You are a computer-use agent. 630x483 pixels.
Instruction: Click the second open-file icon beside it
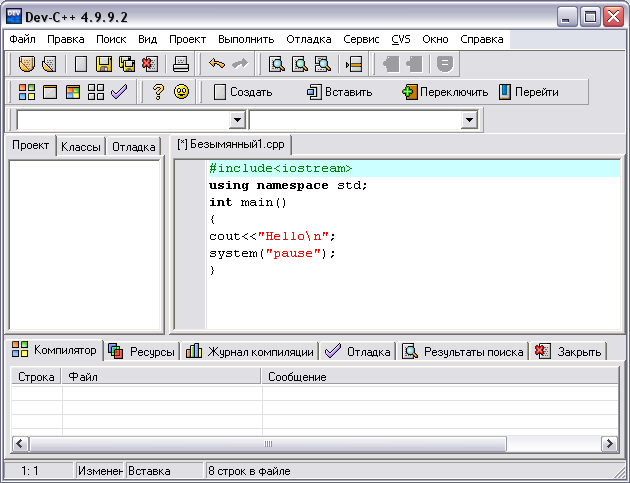pyautogui.click(x=49, y=64)
